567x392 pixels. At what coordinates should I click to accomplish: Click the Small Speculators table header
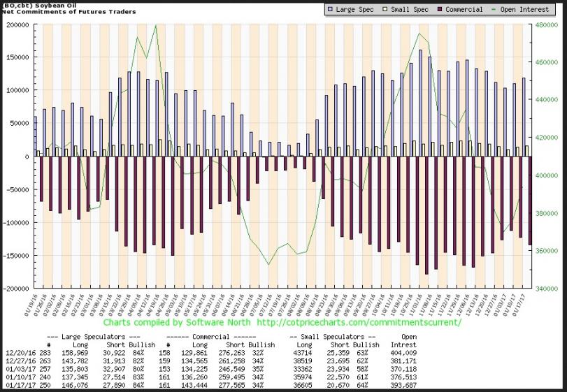point(336,337)
